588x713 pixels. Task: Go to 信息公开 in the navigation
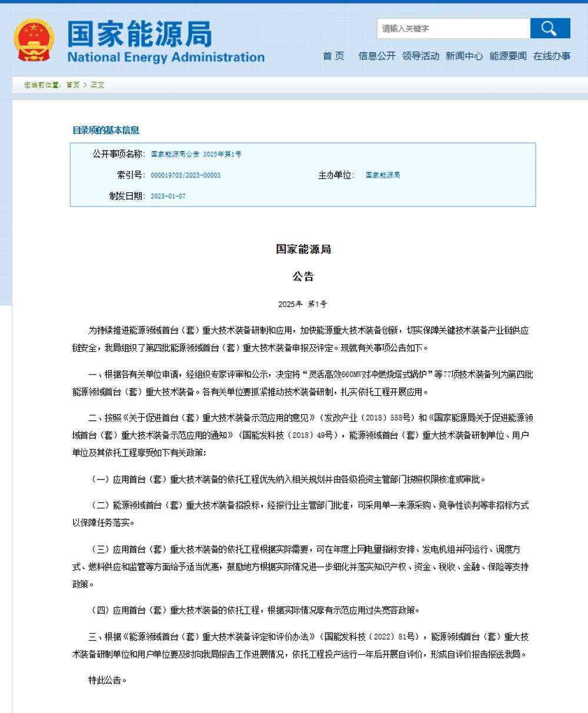pos(377,56)
